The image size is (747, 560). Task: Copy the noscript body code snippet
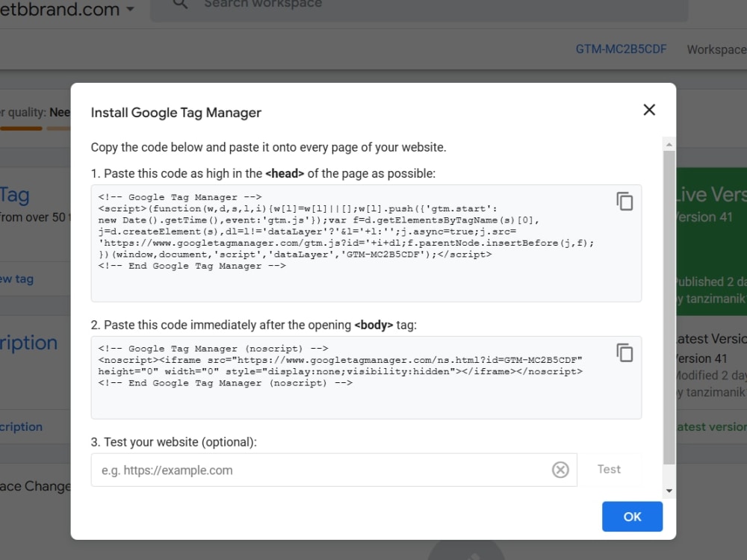(624, 353)
